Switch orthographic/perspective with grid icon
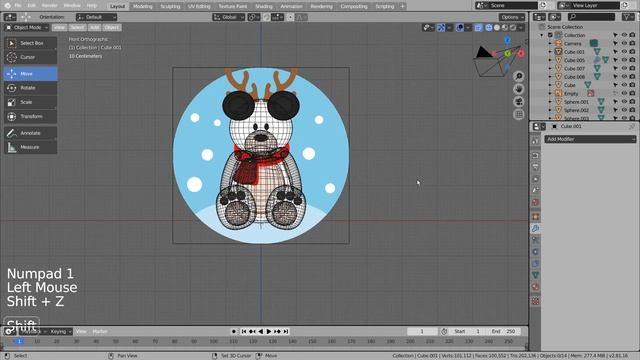640x360 pixels. point(519,115)
